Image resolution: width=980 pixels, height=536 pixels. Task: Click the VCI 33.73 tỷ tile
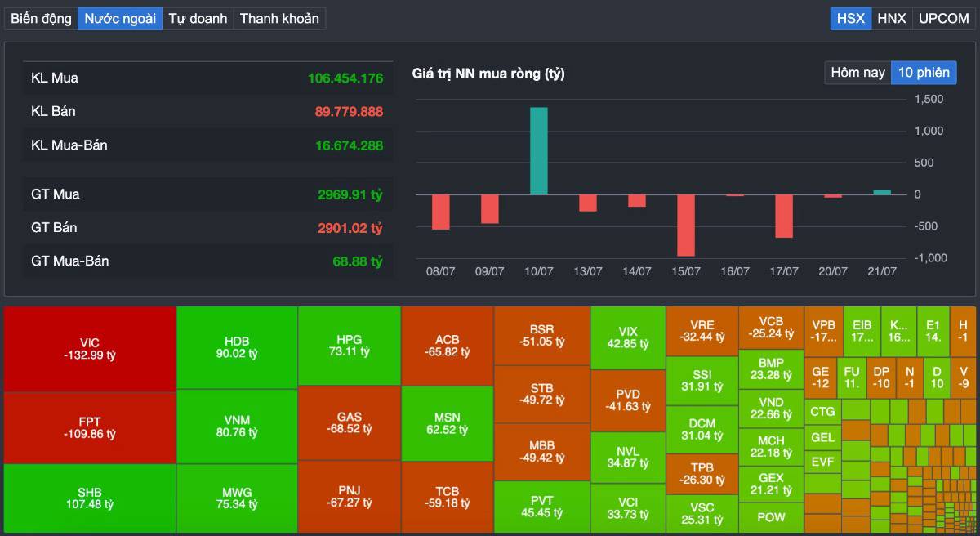pyautogui.click(x=628, y=508)
